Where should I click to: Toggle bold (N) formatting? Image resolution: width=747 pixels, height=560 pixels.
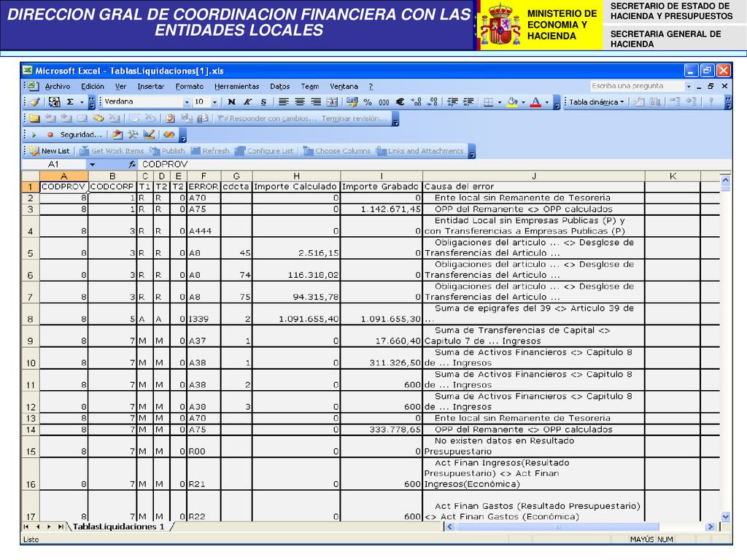231,102
